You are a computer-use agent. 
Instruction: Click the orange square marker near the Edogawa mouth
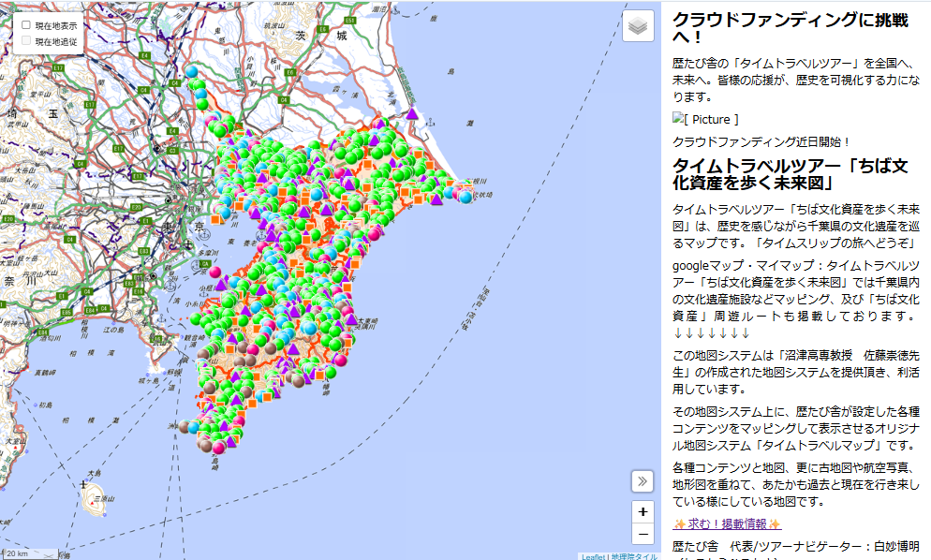(x=216, y=219)
